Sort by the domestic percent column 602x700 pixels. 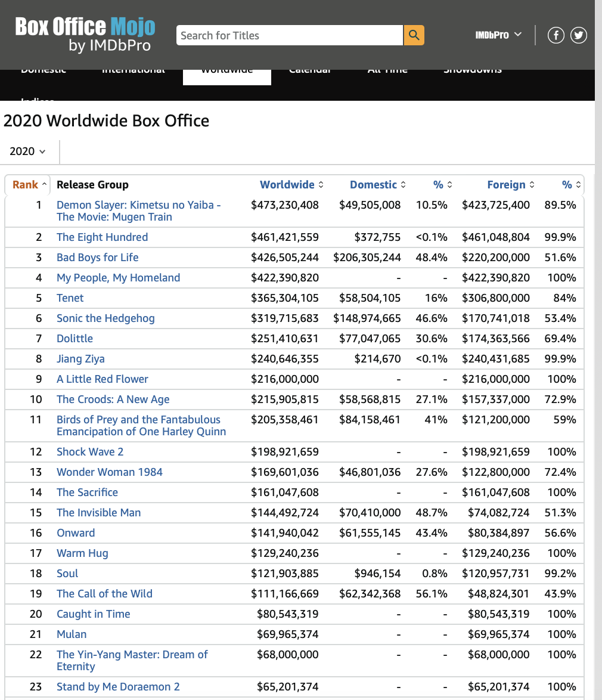[442, 185]
